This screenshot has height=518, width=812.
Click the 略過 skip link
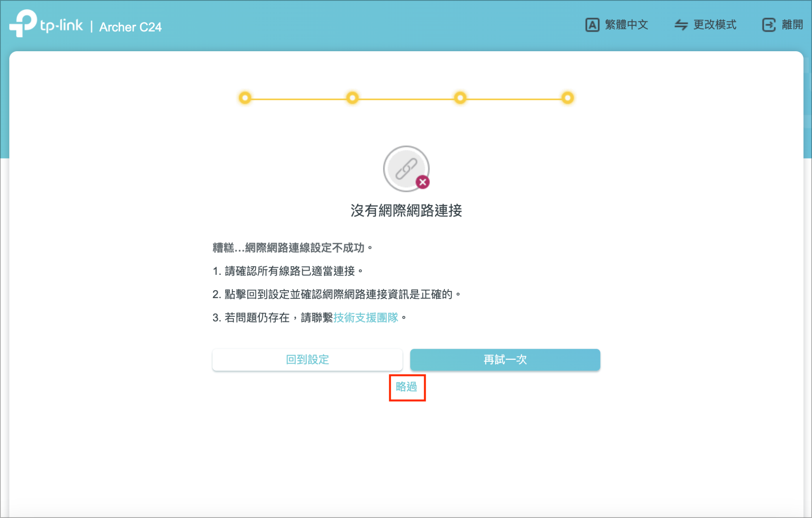[x=407, y=387]
